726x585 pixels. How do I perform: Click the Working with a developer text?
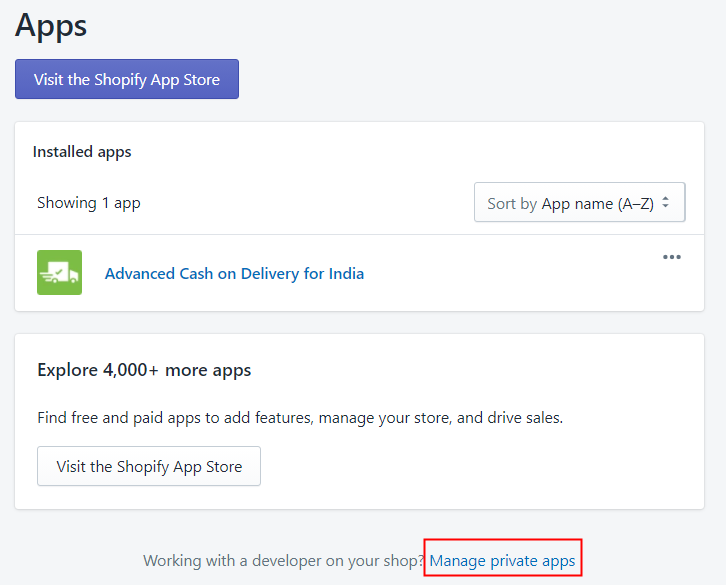click(x=283, y=561)
